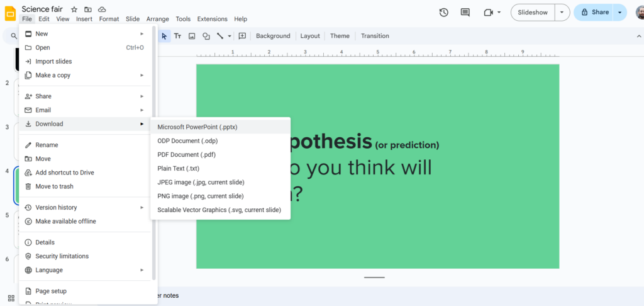Click the File menu scrollbar
Image resolution: width=644 pixels, height=306 pixels.
pos(154,151)
